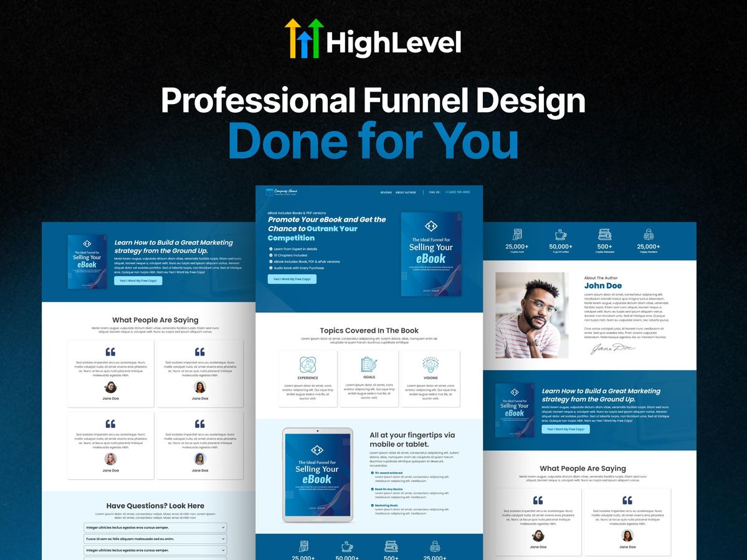Click the 'Happy Readers' icon on right page

pos(649,234)
